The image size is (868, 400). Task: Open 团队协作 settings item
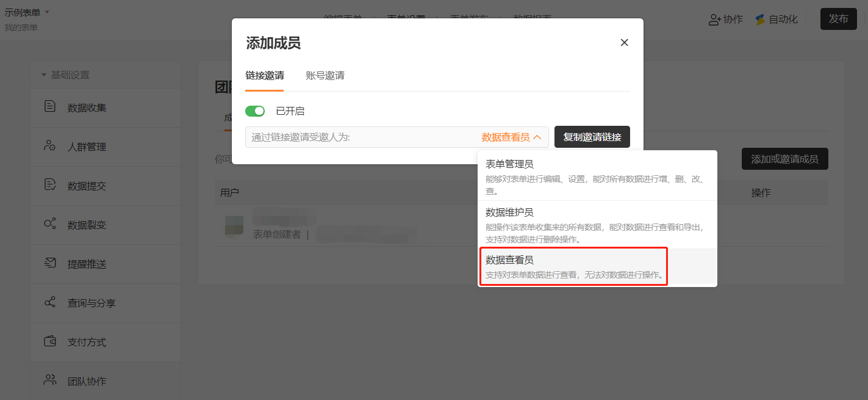[106, 381]
